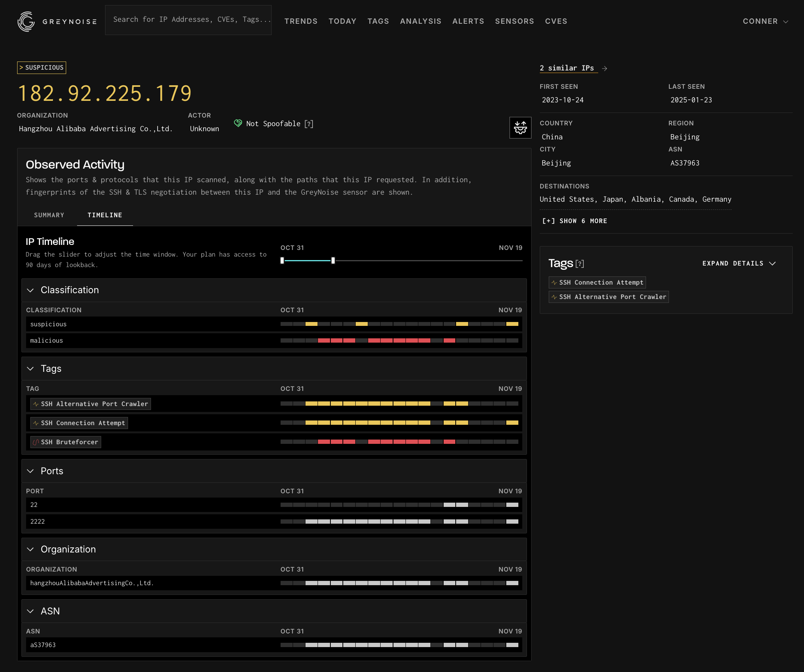Click the icon on timeline SSH Connection Attempt tag
The height and width of the screenshot is (672, 804).
pyautogui.click(x=36, y=423)
